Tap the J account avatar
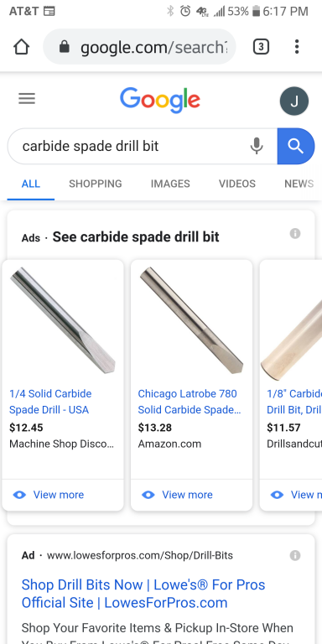Image resolution: width=322 pixels, height=644 pixels. [294, 101]
